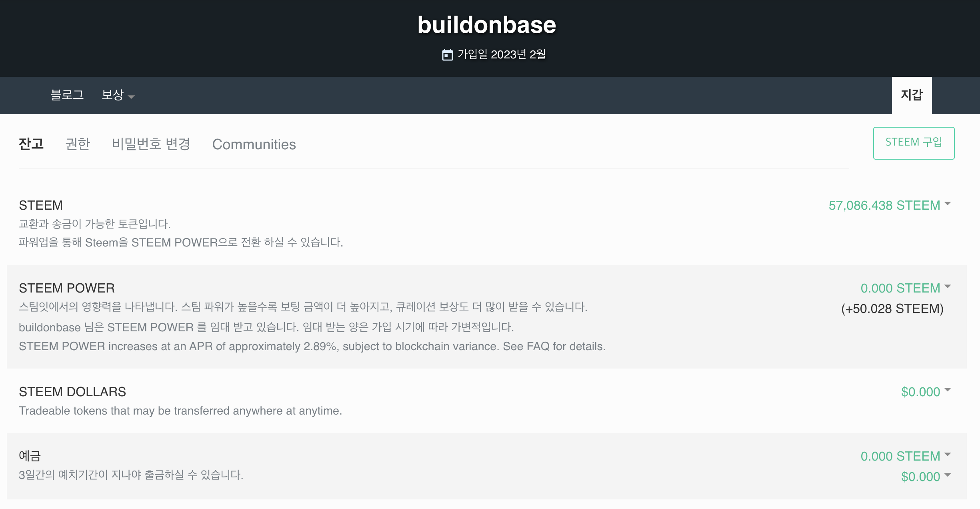This screenshot has width=980, height=509.
Task: Open the 보상 menu
Action: (118, 95)
